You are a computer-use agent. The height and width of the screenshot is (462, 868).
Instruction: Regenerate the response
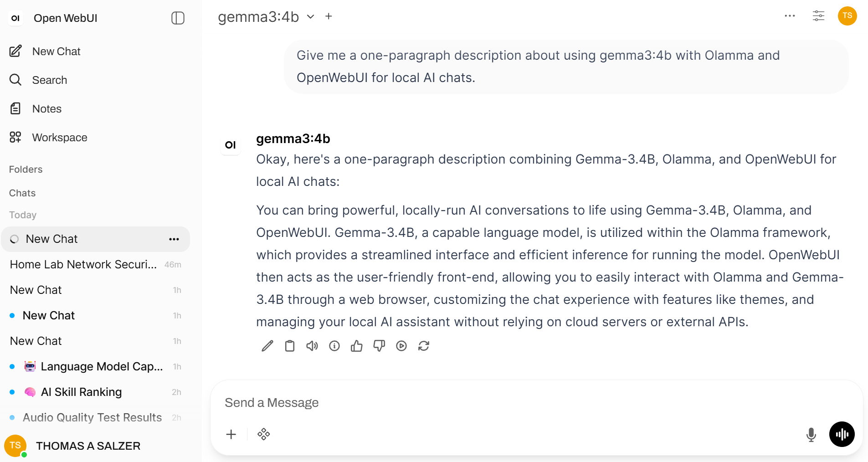[x=424, y=346]
